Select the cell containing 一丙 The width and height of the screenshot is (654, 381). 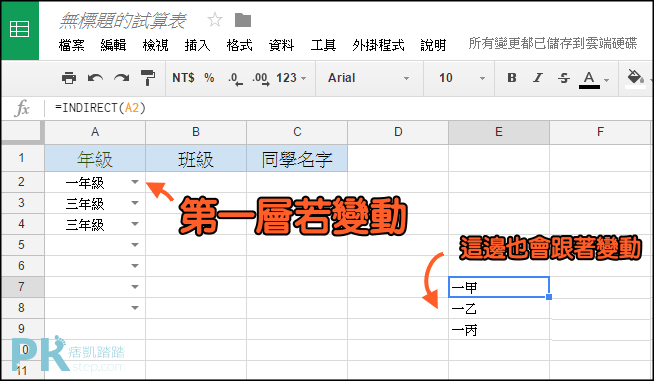click(x=499, y=329)
